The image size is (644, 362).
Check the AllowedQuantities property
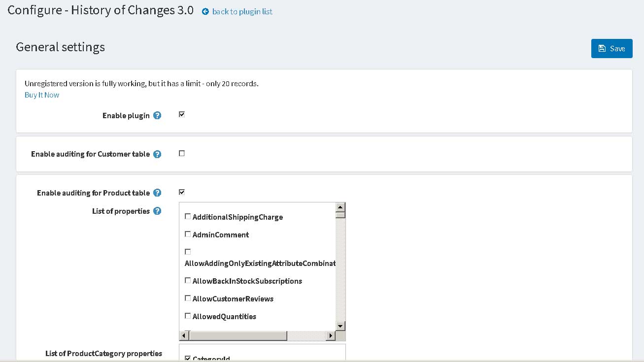point(188,316)
